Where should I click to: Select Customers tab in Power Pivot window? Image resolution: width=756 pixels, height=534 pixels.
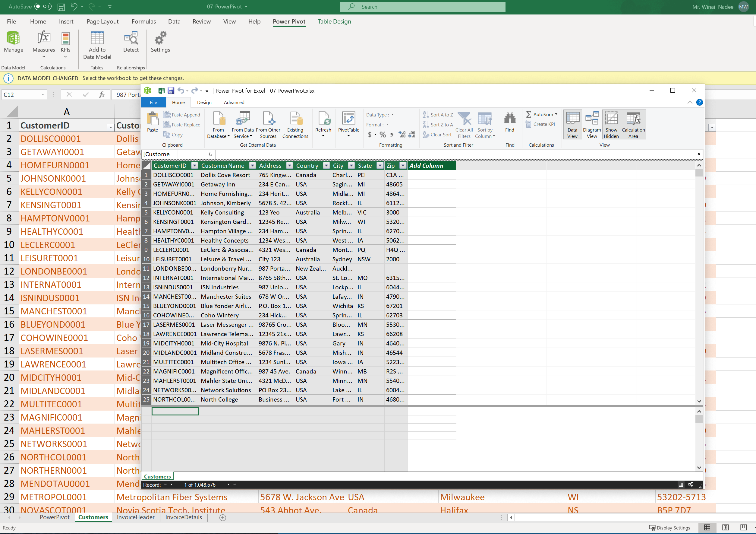[157, 476]
